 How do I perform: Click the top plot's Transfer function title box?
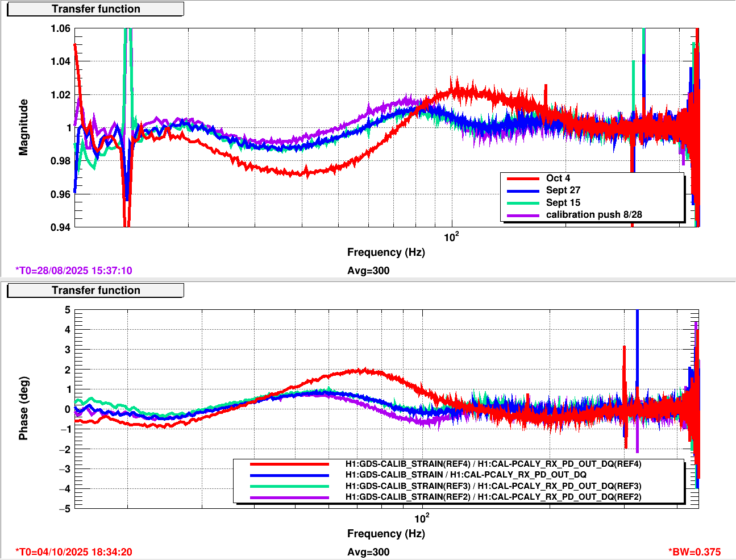95,9
